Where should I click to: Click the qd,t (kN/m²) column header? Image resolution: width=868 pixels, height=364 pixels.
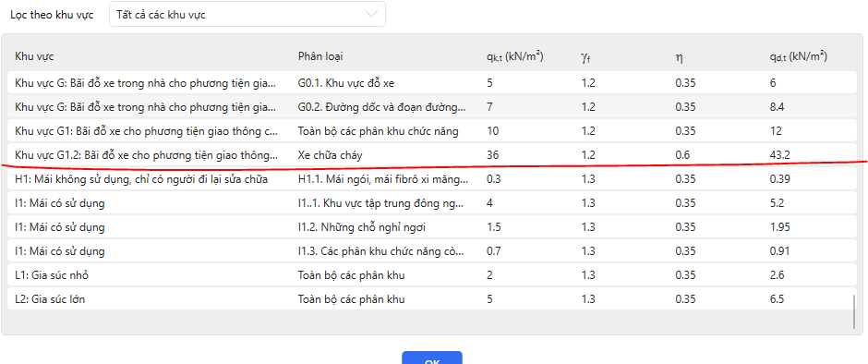pos(798,56)
